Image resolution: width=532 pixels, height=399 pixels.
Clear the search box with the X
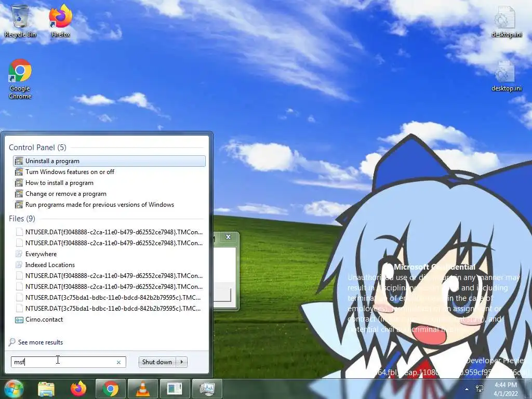pos(118,362)
